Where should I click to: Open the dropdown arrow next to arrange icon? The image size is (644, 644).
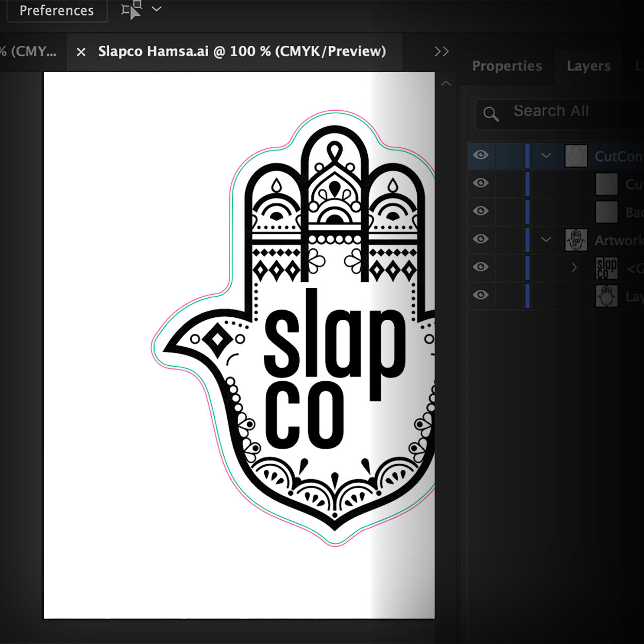pos(157,9)
